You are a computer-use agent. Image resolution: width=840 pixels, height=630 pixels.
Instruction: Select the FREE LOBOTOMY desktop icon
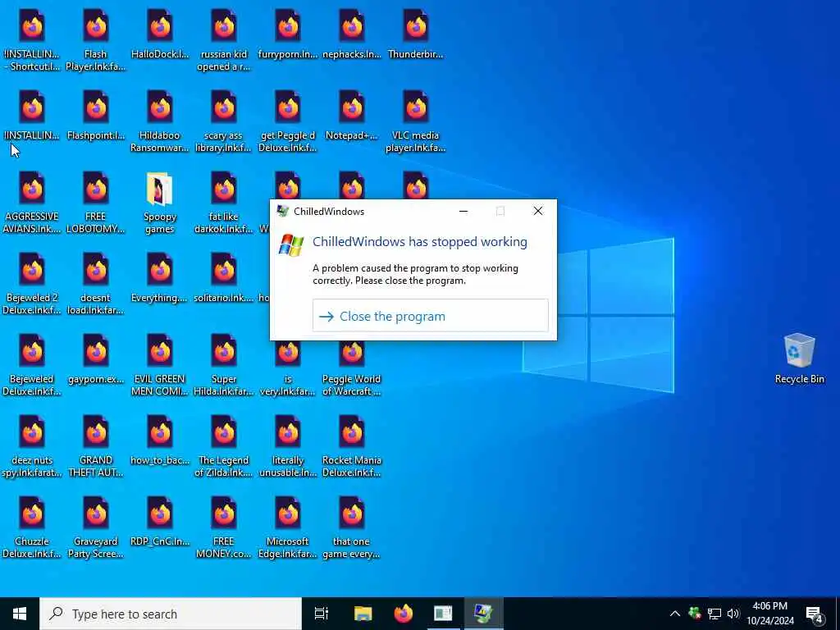coord(95,203)
